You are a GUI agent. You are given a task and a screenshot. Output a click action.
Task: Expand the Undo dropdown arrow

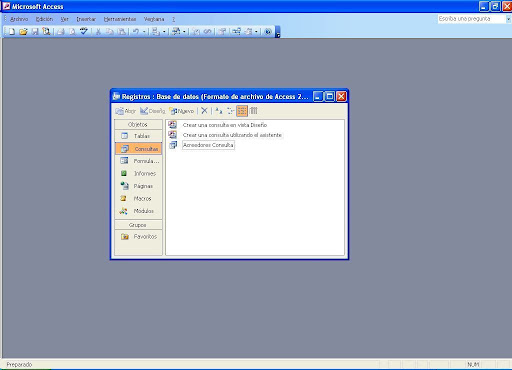[x=144, y=32]
